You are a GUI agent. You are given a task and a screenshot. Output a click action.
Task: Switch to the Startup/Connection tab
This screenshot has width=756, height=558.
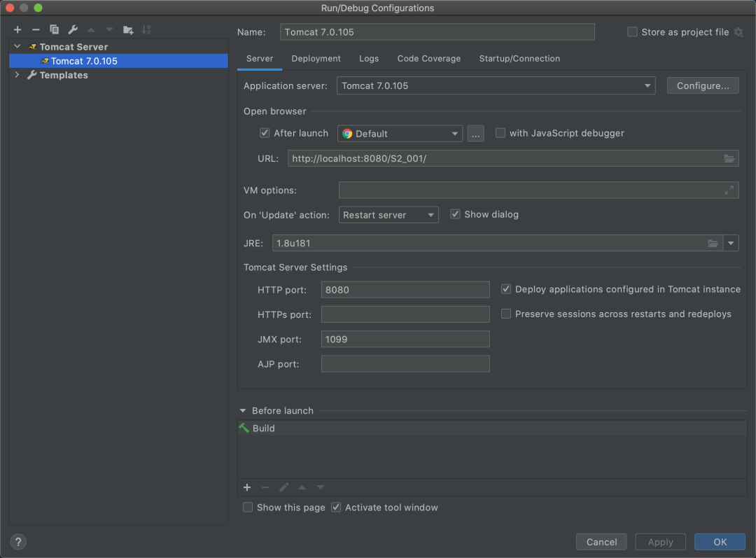pyautogui.click(x=519, y=59)
